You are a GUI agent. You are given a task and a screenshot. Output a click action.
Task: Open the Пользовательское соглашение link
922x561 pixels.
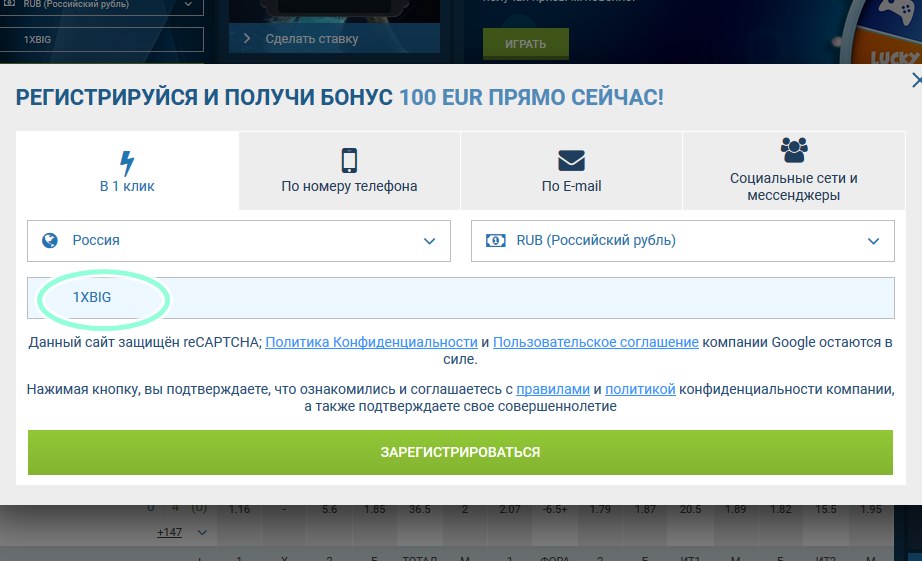pos(595,342)
